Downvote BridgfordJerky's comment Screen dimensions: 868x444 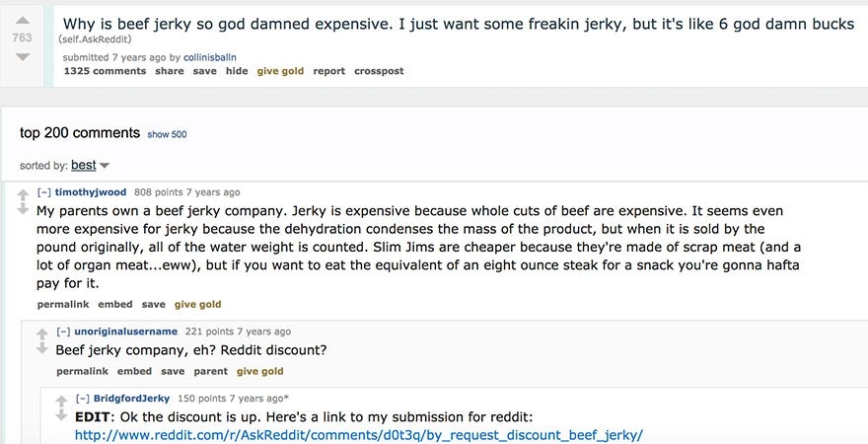[x=62, y=415]
